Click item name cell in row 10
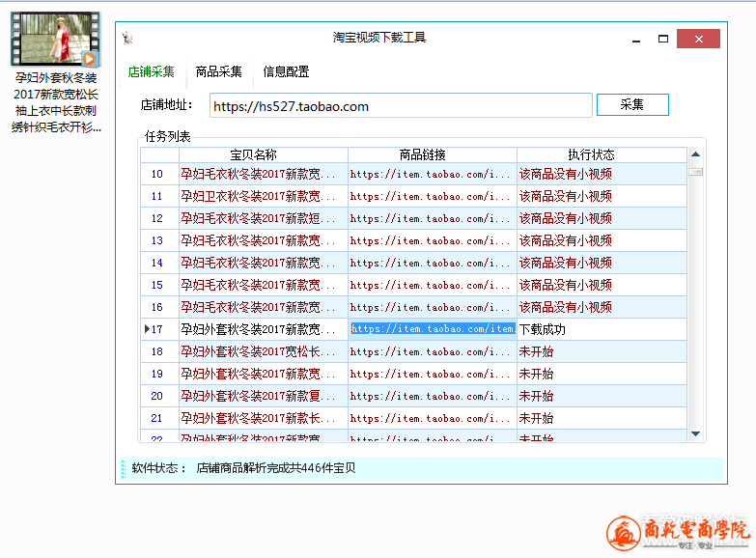The width and height of the screenshot is (756, 558). coord(264,174)
